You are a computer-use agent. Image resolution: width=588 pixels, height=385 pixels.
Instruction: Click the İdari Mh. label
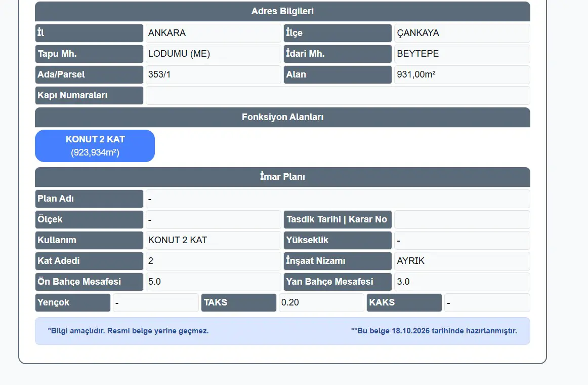click(338, 54)
